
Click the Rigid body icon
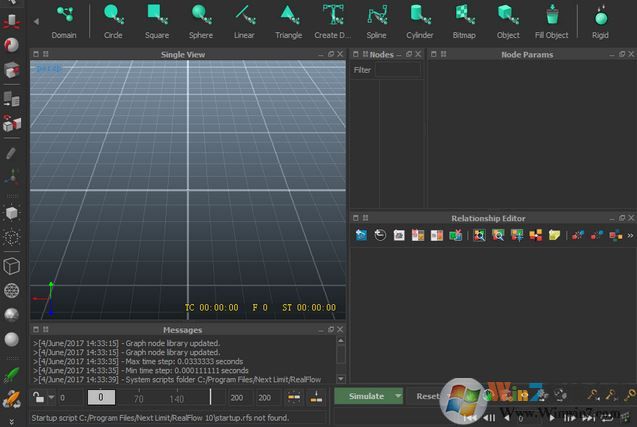[x=600, y=15]
